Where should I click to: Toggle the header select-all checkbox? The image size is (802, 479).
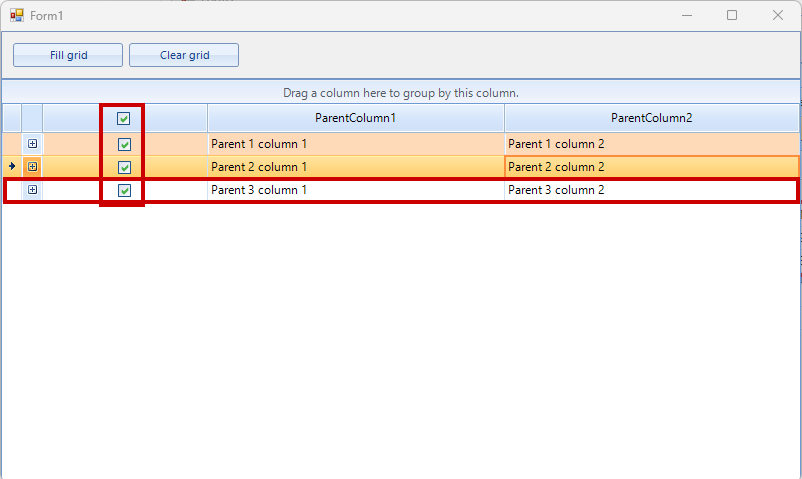pyautogui.click(x=124, y=118)
